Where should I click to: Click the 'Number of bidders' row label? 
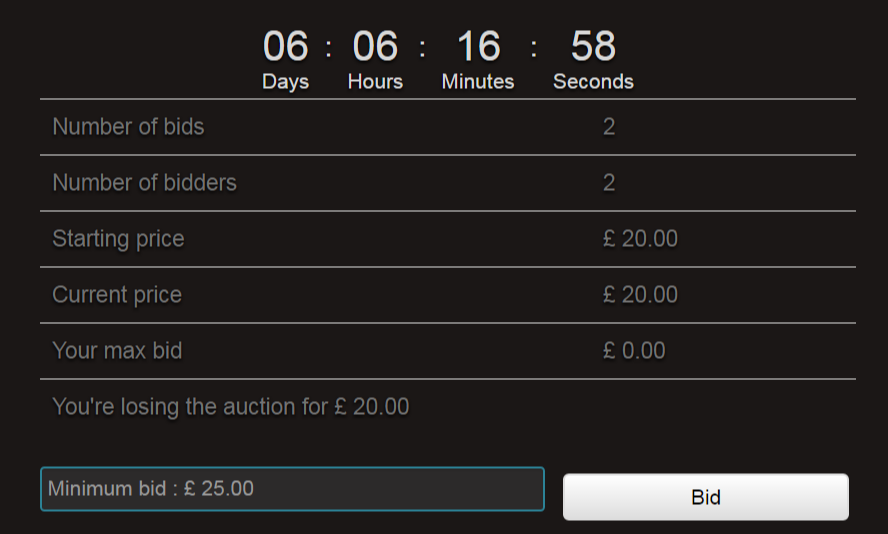[x=144, y=183]
